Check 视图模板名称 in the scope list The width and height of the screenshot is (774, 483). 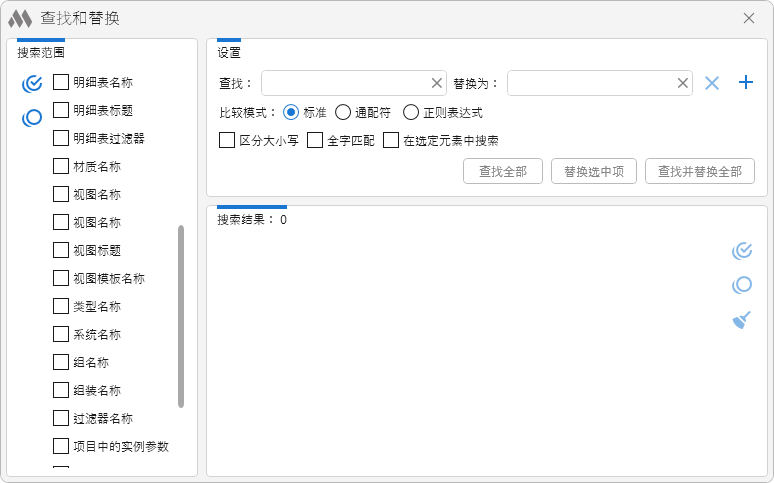pyautogui.click(x=61, y=278)
